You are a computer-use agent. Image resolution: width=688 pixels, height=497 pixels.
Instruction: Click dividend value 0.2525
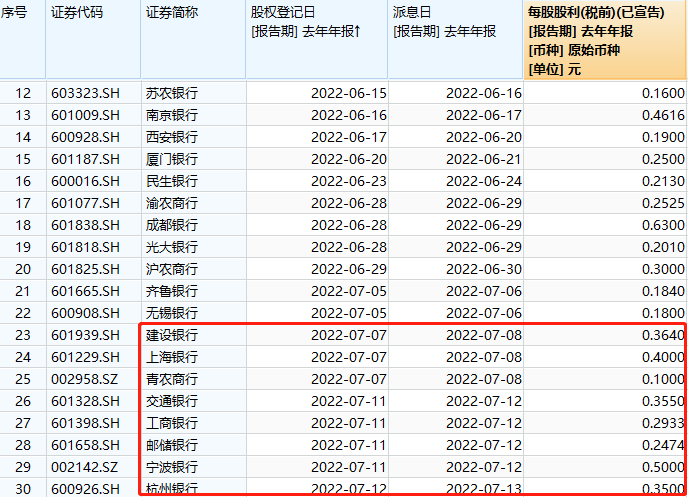pos(663,203)
